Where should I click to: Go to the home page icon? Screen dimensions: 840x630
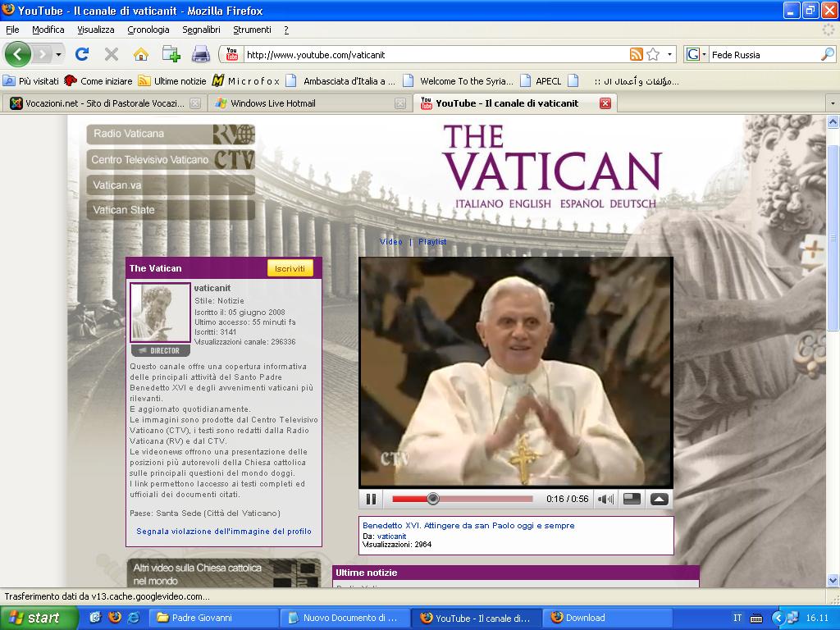141,54
